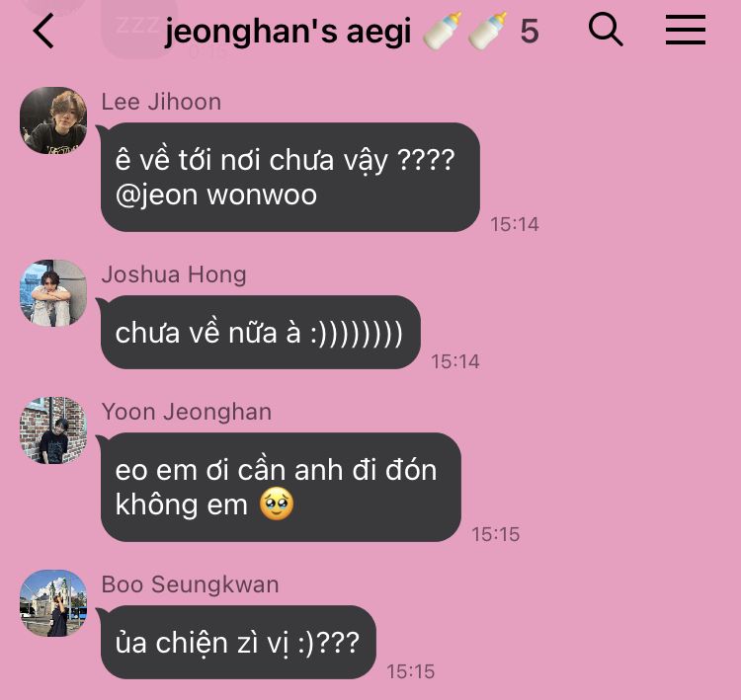Image resolution: width=741 pixels, height=700 pixels.
Task: Click the member count number 5
Action: click(x=530, y=32)
